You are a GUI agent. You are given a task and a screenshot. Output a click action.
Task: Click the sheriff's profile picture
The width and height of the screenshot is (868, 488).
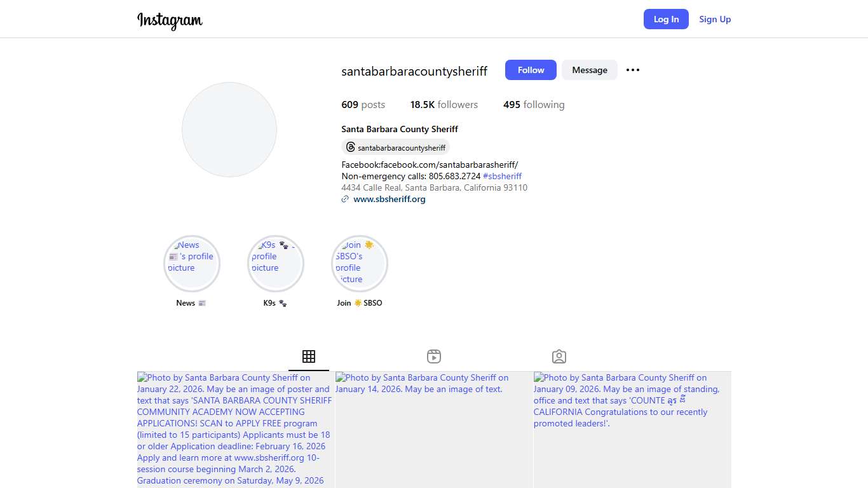(229, 130)
